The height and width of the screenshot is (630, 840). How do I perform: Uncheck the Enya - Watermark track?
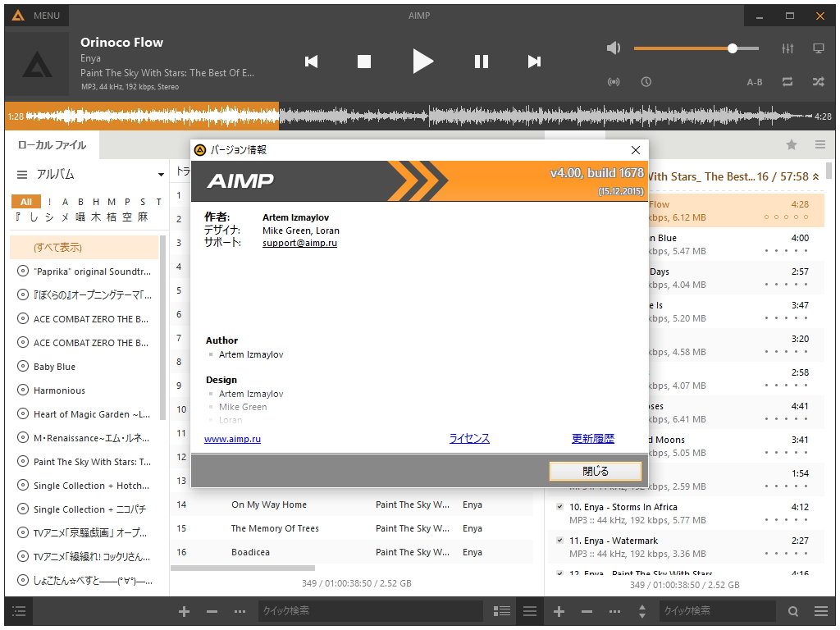(559, 540)
